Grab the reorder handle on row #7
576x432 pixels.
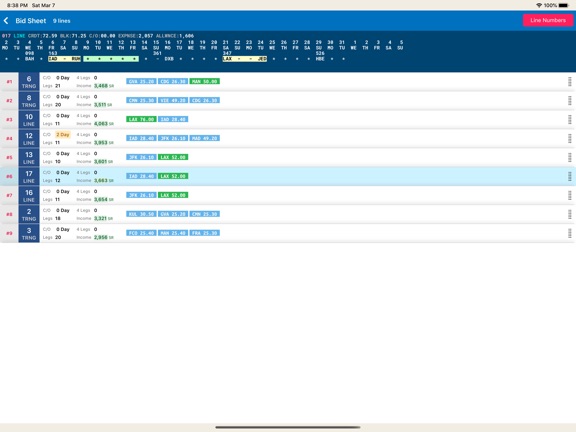coord(569,195)
